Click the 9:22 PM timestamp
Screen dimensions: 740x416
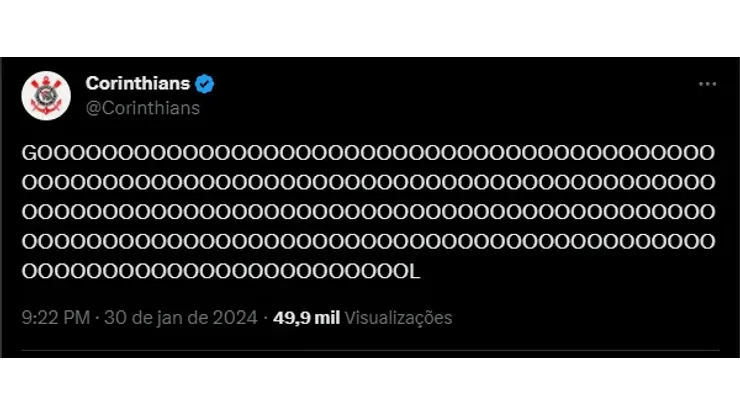pos(56,318)
